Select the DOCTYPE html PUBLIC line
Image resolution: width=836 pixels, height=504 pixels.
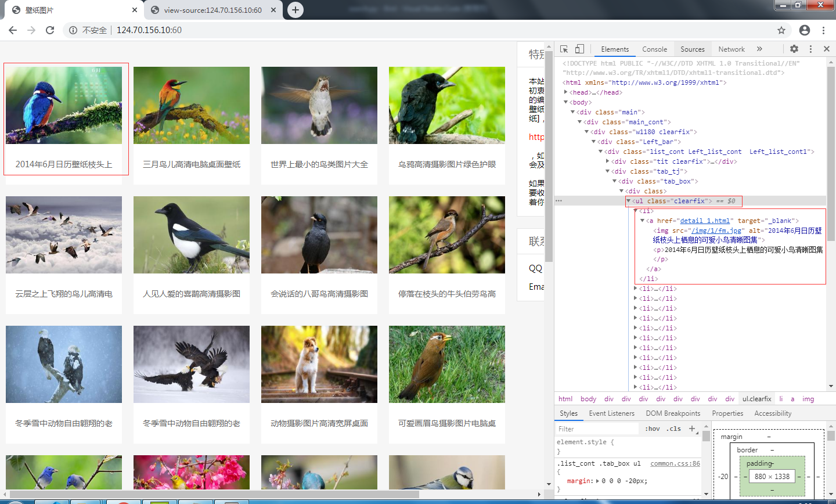point(681,68)
